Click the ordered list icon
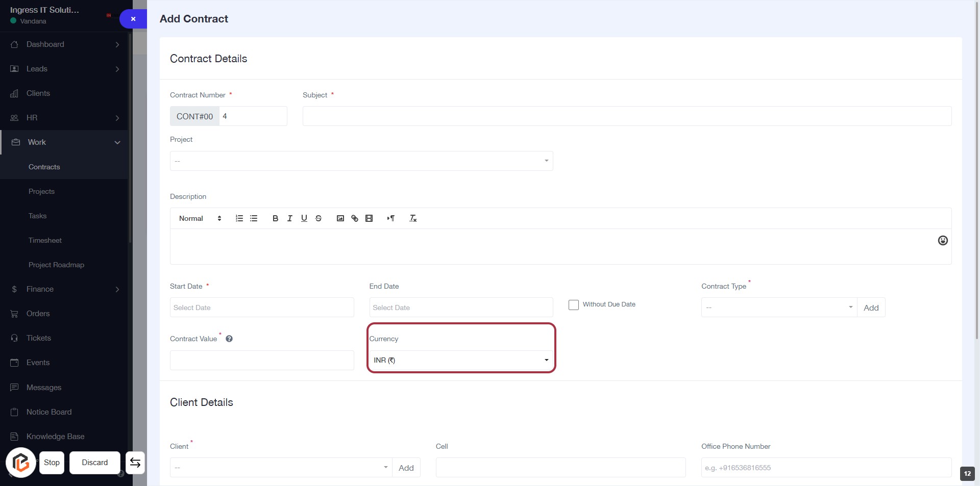 pos(239,218)
